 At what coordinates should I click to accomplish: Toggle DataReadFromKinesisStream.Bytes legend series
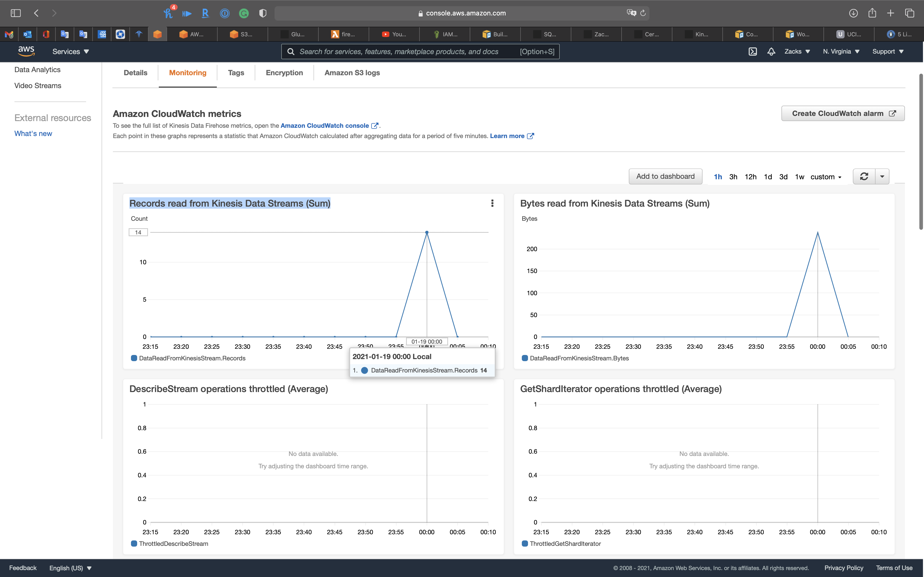coord(579,358)
